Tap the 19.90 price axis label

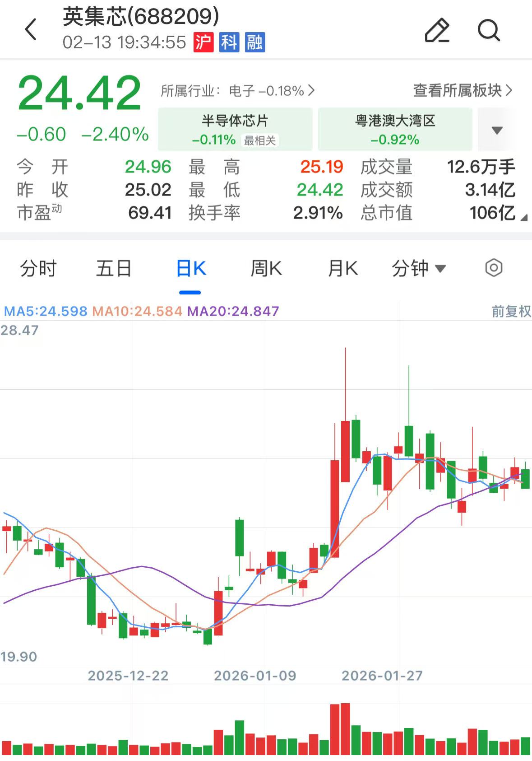click(19, 657)
